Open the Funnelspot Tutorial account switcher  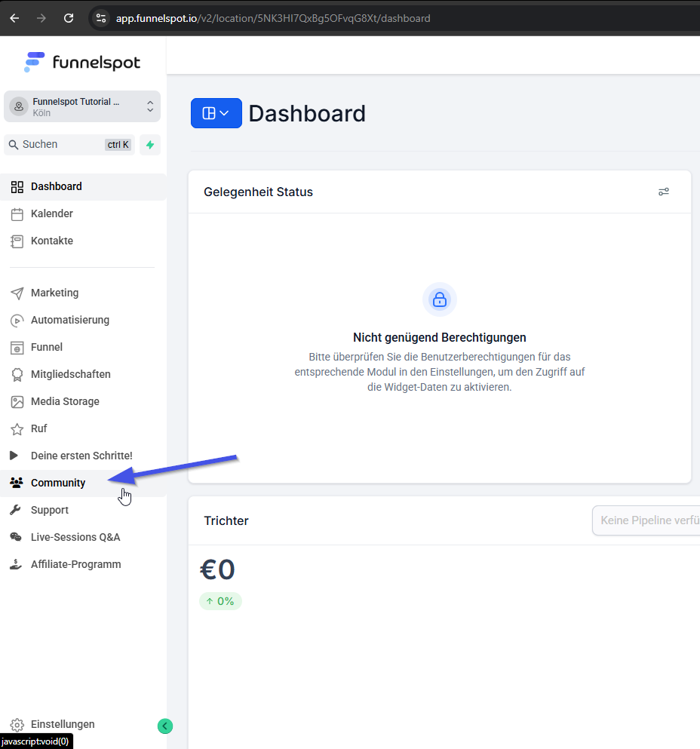82,106
